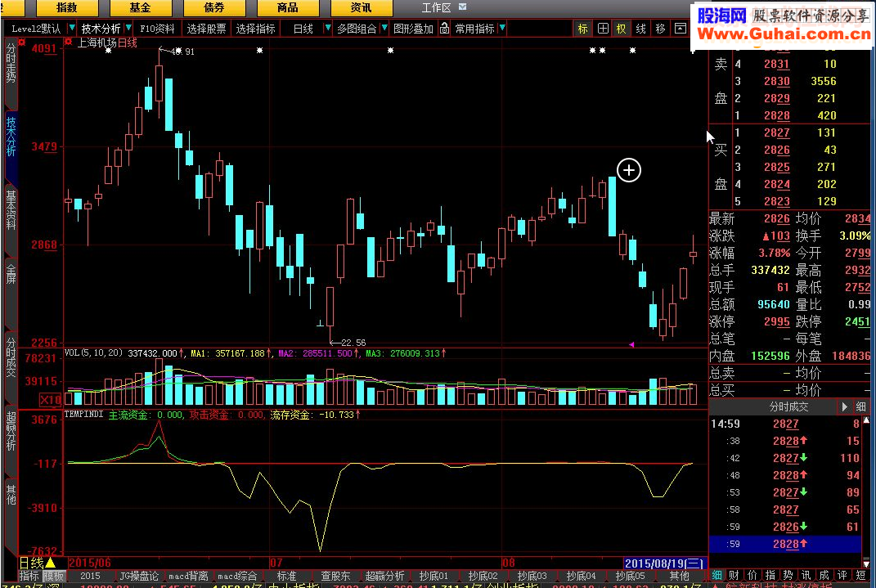Select the 抄底03 indicator tab
This screenshot has width=876, height=588.
(x=532, y=575)
